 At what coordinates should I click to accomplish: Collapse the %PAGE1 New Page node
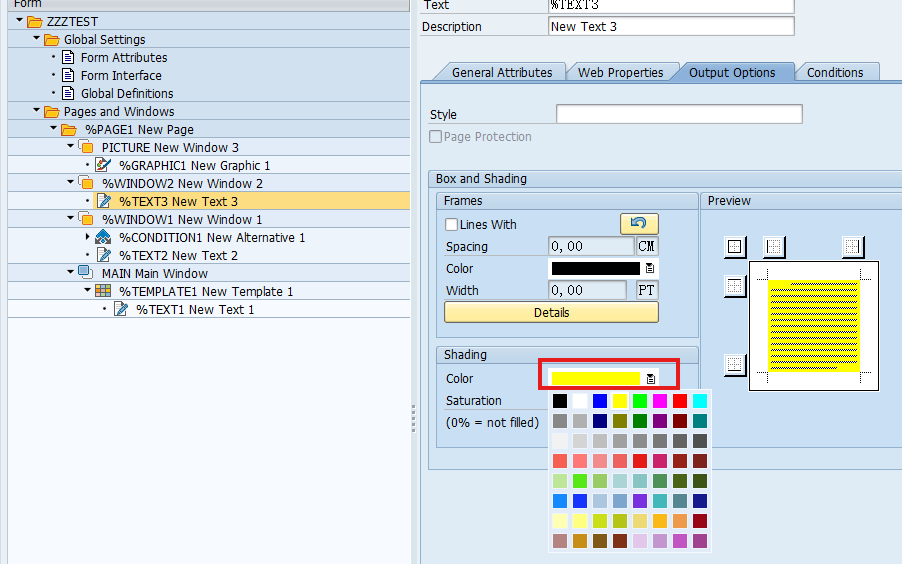[x=53, y=128]
